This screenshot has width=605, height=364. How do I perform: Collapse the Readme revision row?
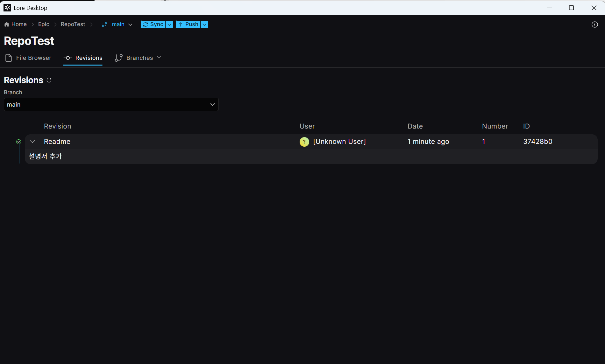click(32, 142)
